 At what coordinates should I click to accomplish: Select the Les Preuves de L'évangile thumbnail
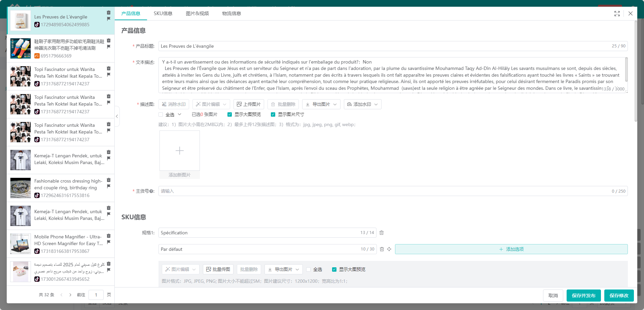point(21,21)
